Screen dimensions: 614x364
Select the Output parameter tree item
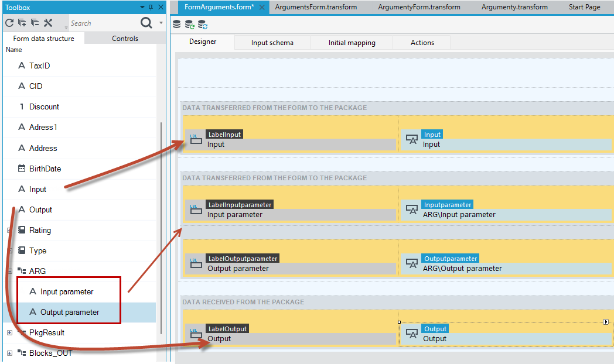coord(70,313)
